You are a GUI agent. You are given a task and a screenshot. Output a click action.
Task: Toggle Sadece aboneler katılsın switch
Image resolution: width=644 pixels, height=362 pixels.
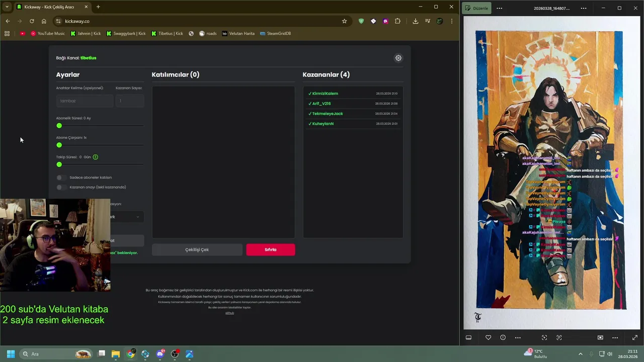(60, 177)
